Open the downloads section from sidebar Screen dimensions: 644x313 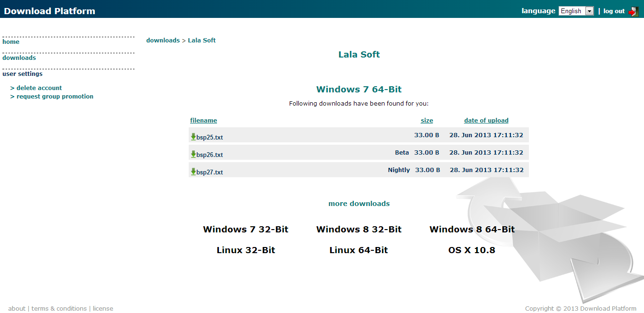(x=19, y=58)
